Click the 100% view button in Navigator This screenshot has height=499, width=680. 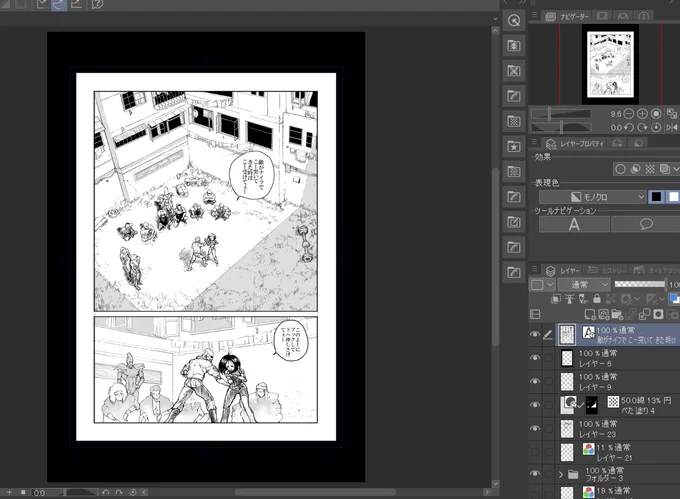656,114
